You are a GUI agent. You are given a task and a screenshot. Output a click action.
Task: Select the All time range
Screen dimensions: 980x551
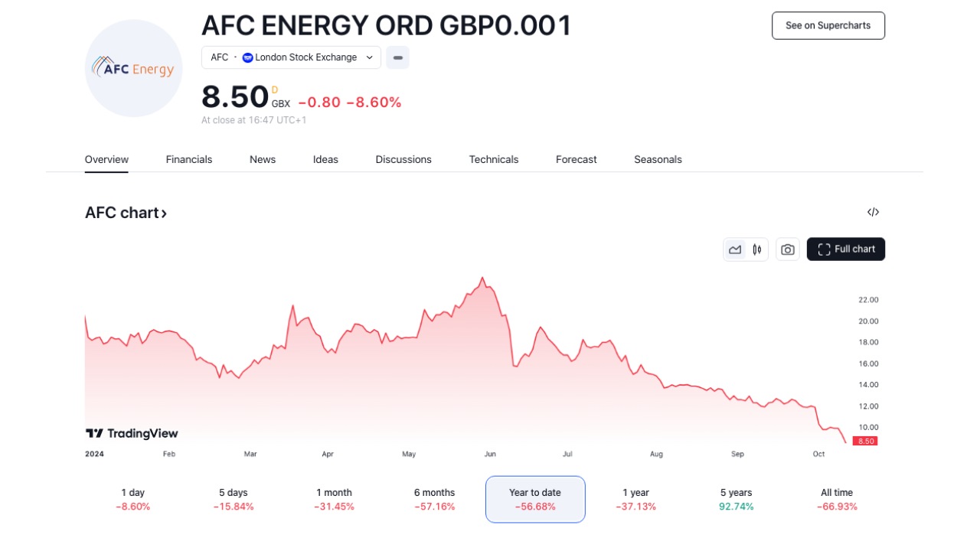point(837,499)
